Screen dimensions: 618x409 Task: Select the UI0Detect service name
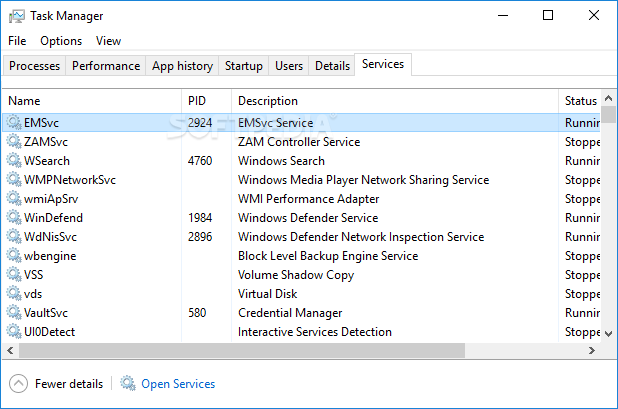coord(49,332)
